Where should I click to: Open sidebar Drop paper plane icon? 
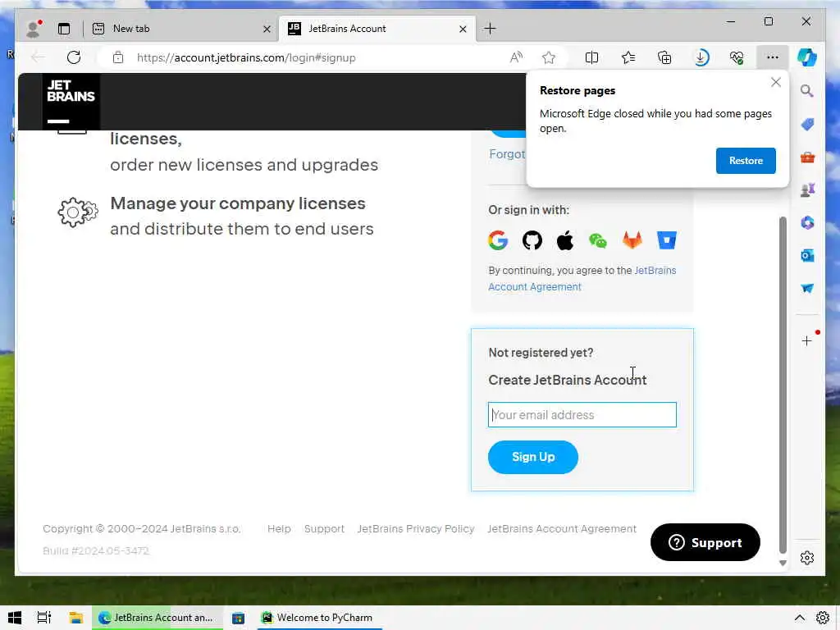[x=807, y=288]
